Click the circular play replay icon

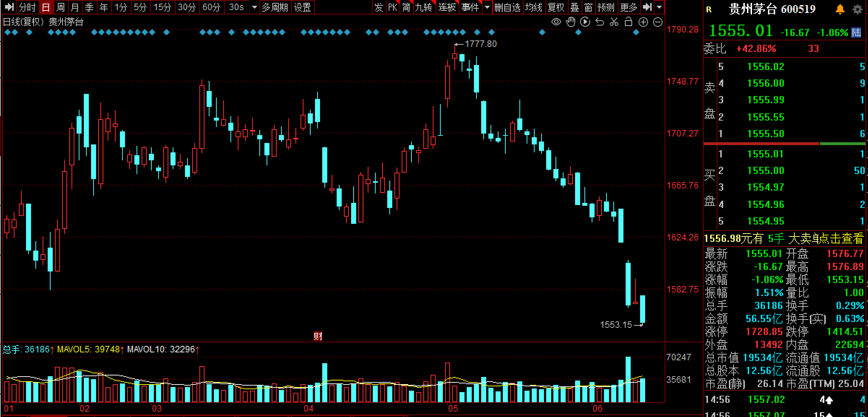pos(585,22)
